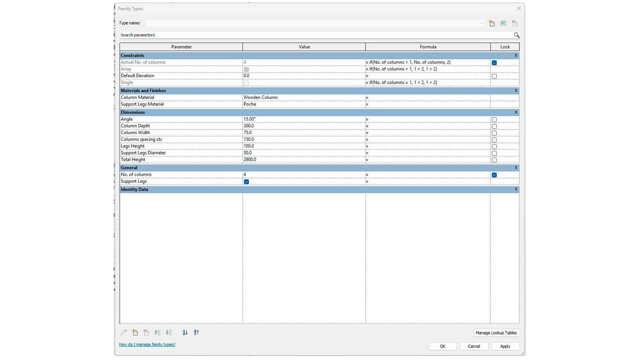Lock the Angle parameter checkbox
The height and width of the screenshot is (362, 644).
coord(494,120)
